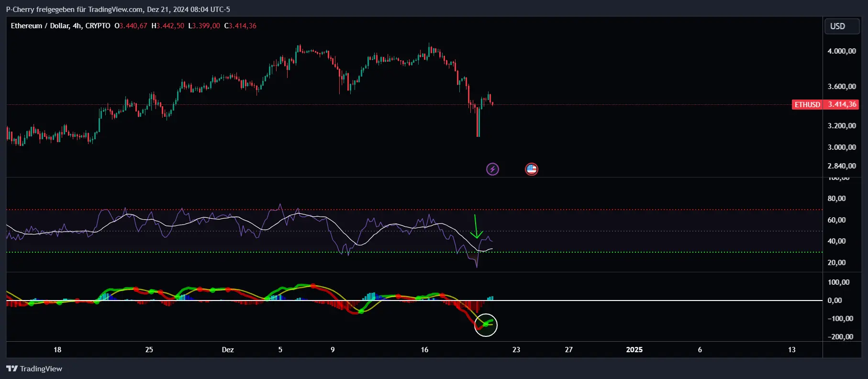Click the 2025 year label on time axis
This screenshot has width=868, height=379.
634,350
